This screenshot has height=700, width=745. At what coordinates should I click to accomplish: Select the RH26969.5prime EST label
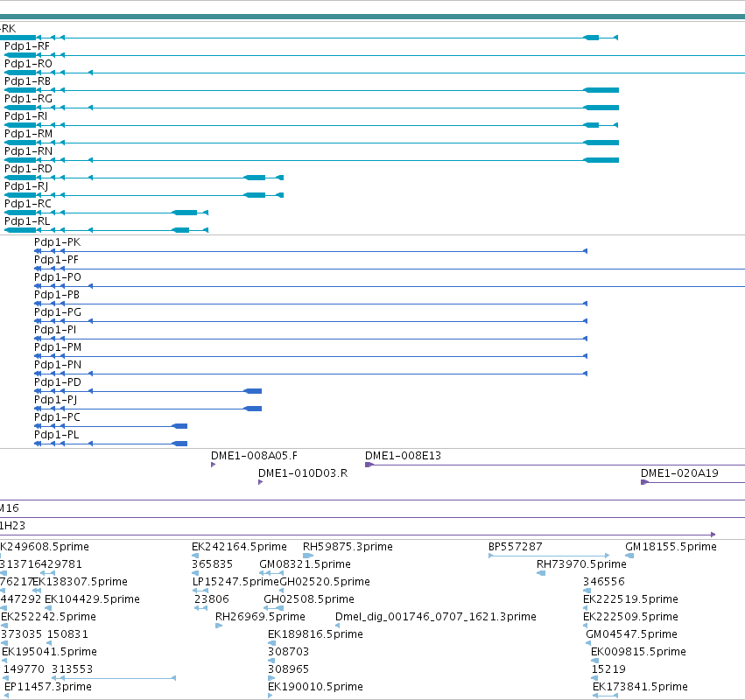point(260,618)
